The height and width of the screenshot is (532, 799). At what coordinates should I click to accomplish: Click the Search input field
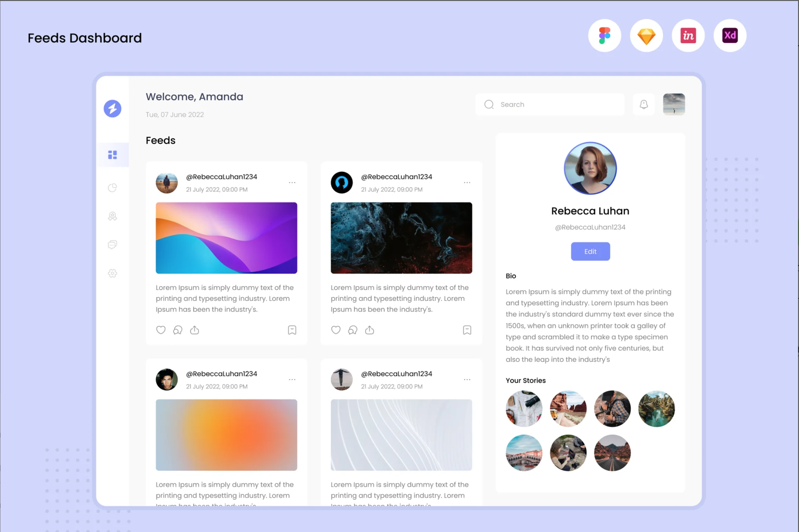[x=550, y=104]
